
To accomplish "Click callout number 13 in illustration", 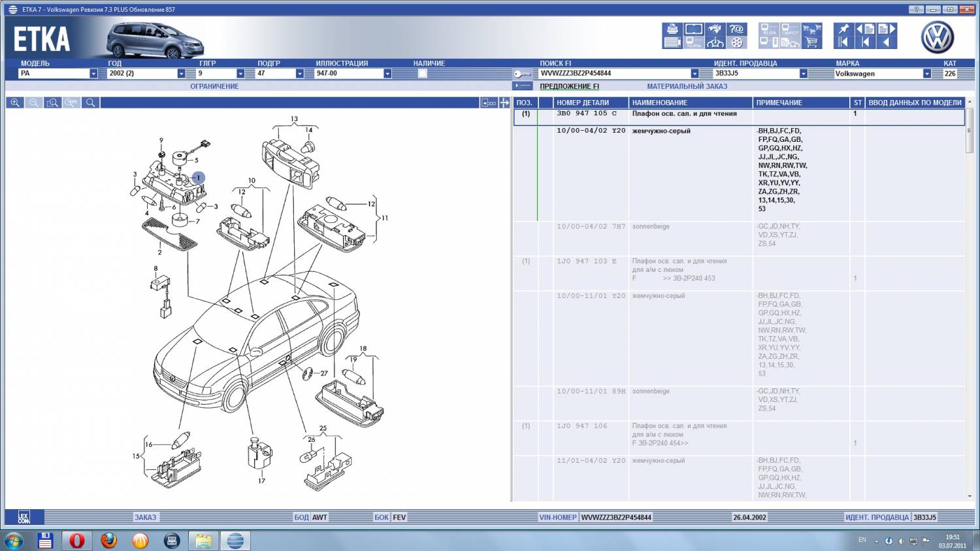I will point(294,119).
